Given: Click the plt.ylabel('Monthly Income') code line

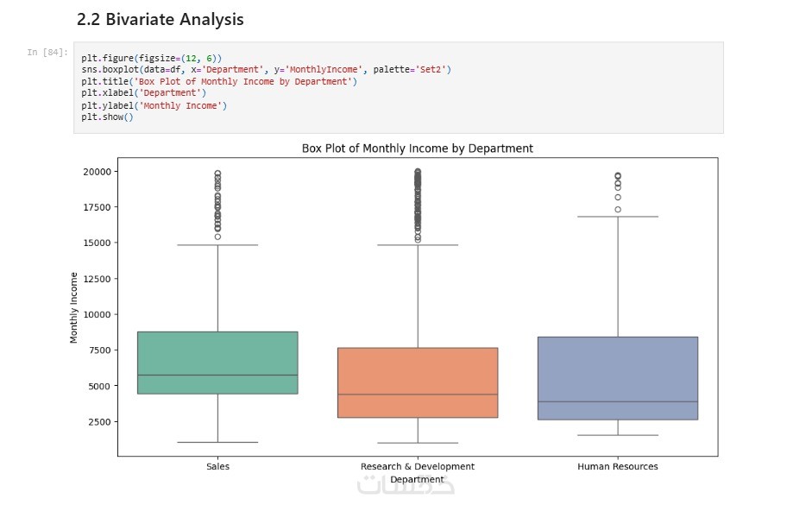Looking at the screenshot, I should (154, 105).
